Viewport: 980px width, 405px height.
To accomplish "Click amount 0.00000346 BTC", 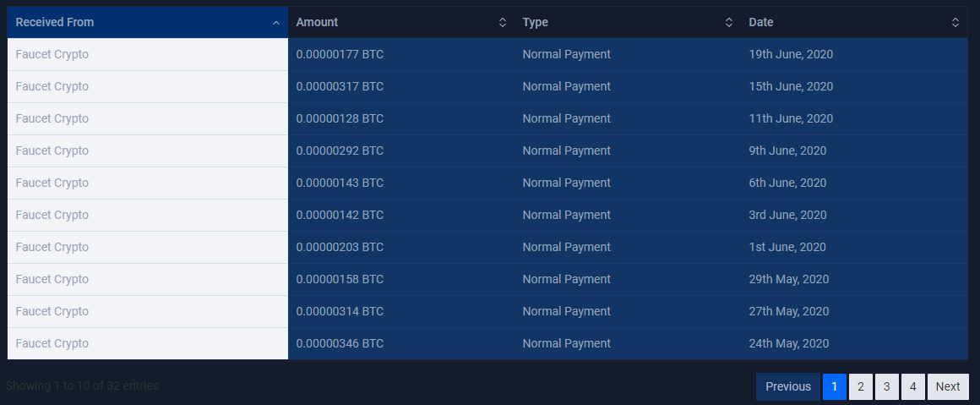I will tap(340, 343).
